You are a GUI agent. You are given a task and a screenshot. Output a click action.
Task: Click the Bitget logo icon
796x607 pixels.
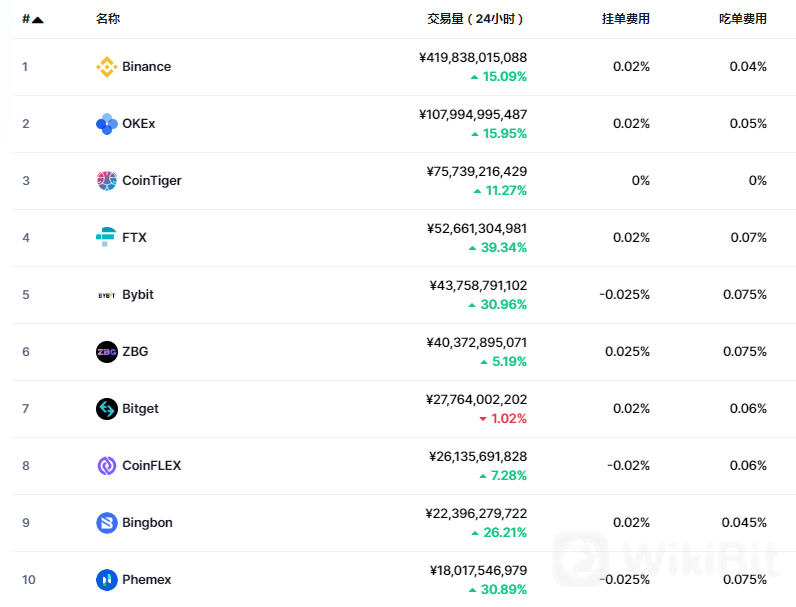click(x=106, y=409)
